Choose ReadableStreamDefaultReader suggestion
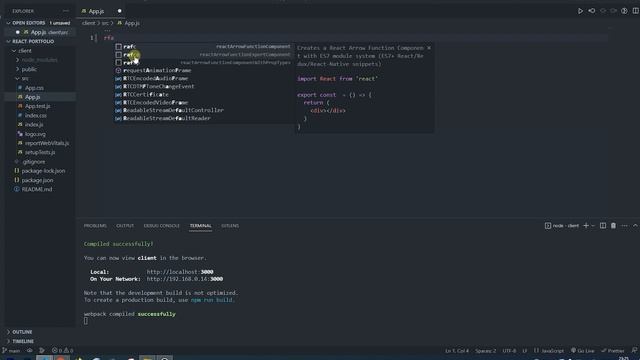This screenshot has height=360, width=640. click(x=203, y=118)
